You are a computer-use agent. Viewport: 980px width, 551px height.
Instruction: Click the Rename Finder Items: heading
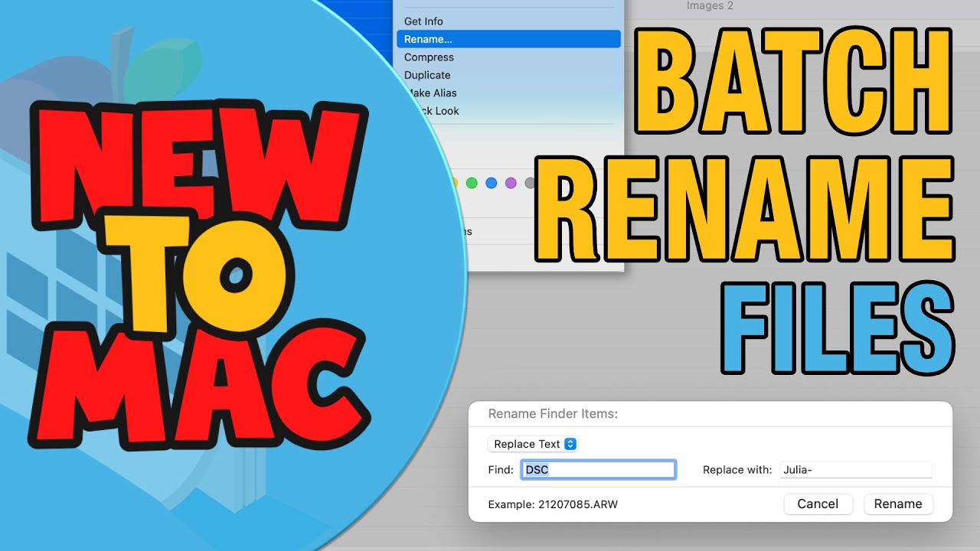[553, 413]
